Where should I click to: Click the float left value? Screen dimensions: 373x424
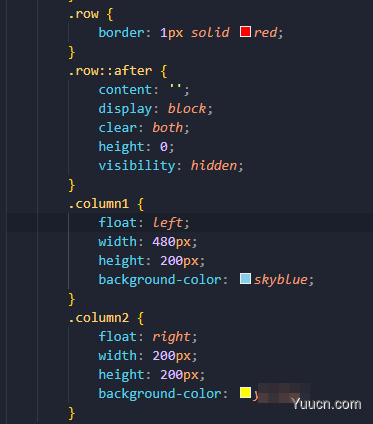[168, 223]
